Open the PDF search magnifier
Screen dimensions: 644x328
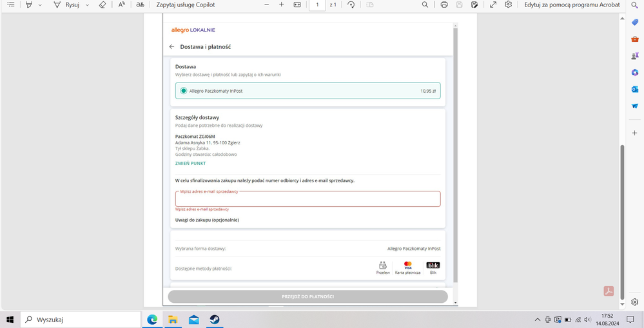coord(425,5)
